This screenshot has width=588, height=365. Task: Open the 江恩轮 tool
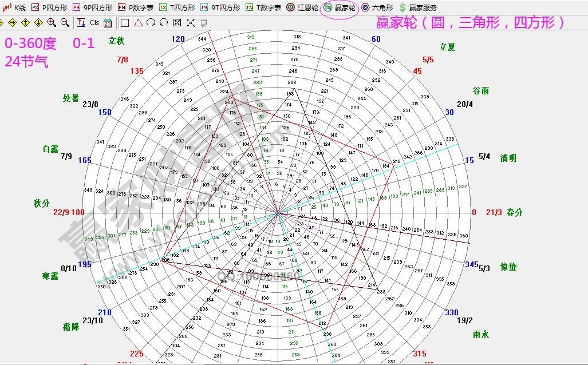coord(302,7)
